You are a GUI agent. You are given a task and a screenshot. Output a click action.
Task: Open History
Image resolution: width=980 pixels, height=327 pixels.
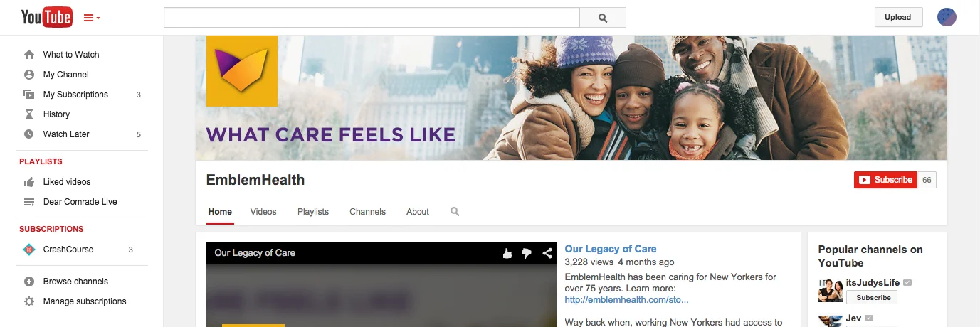point(56,114)
